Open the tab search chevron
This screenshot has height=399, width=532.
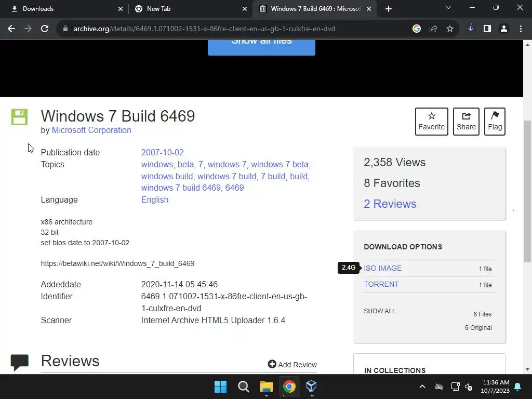(x=448, y=7)
